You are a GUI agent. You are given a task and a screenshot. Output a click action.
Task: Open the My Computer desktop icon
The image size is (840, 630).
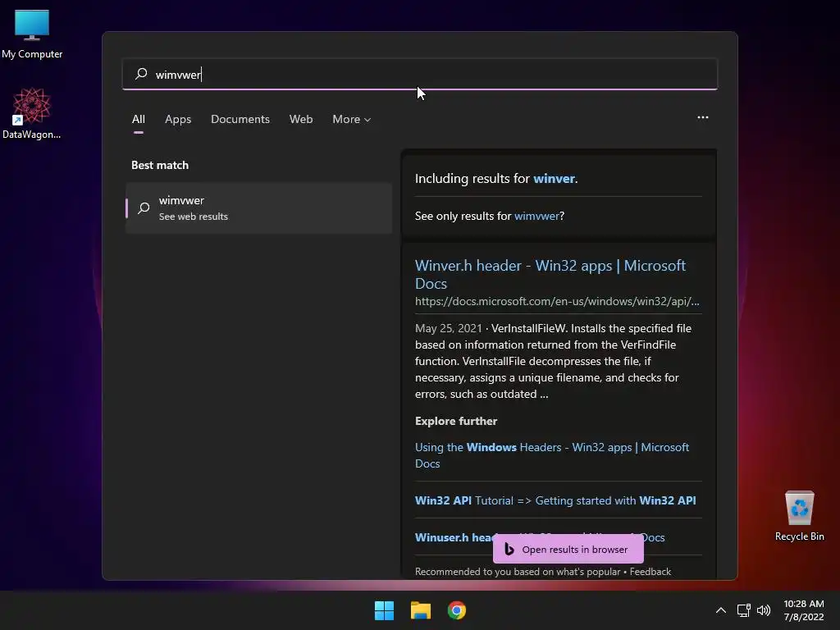(32, 34)
